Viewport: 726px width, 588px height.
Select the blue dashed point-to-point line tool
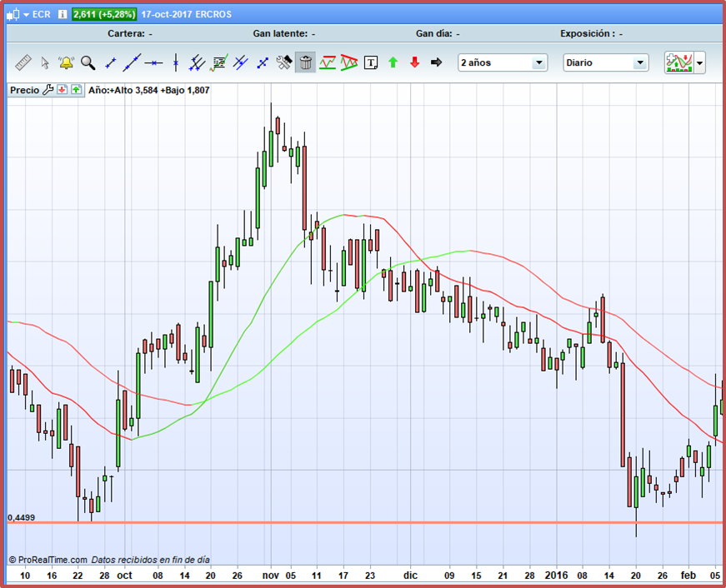click(263, 62)
